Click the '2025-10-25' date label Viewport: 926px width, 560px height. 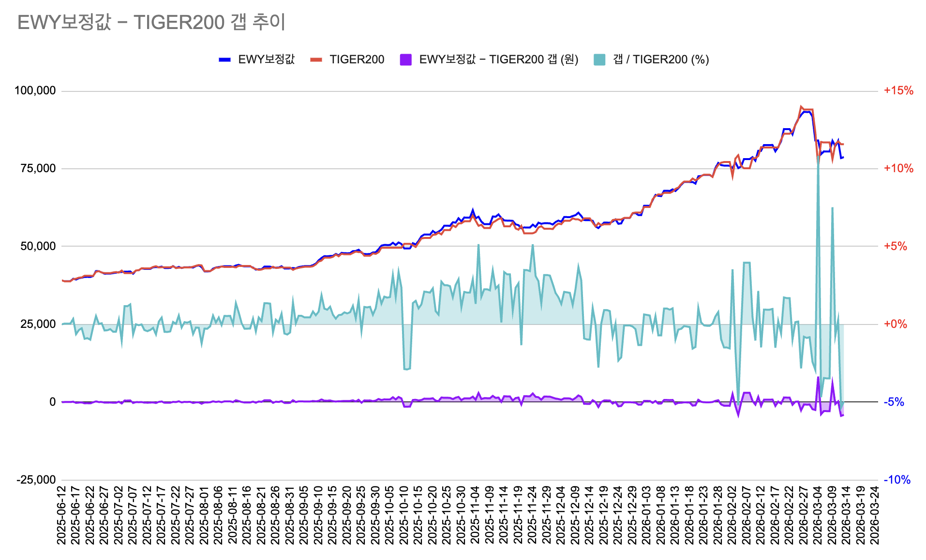click(x=447, y=516)
